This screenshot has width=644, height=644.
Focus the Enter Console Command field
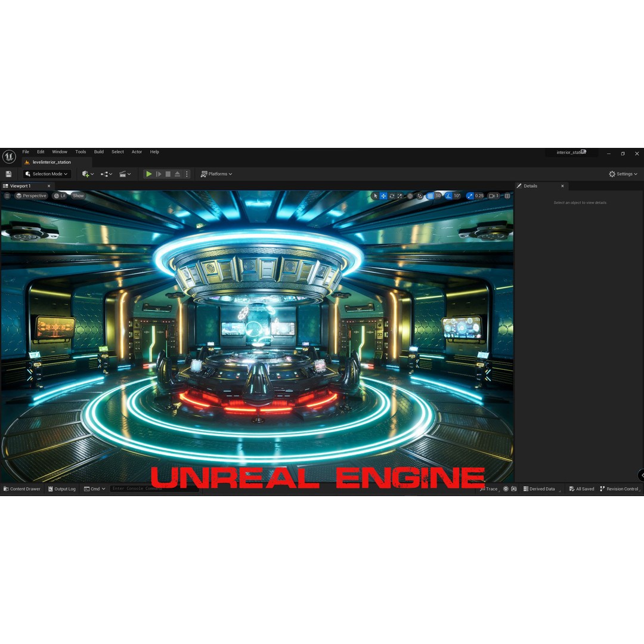154,489
